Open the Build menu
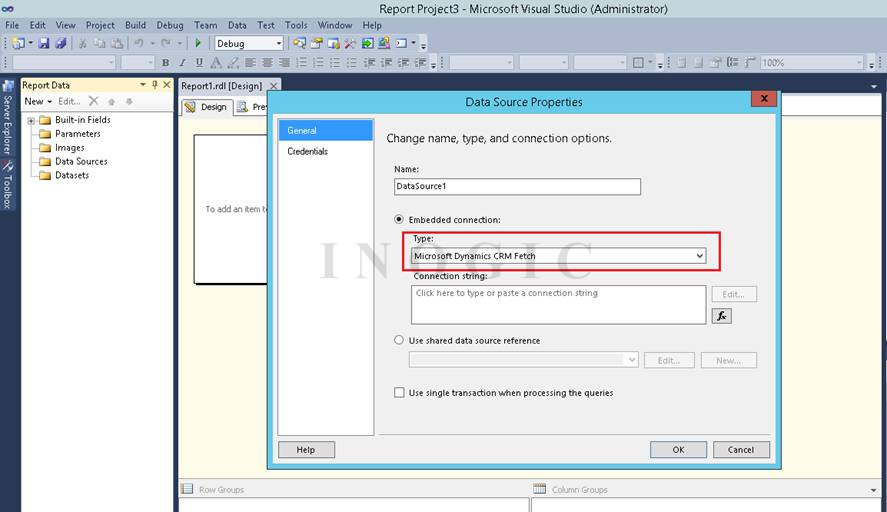887x512 pixels. coord(135,25)
